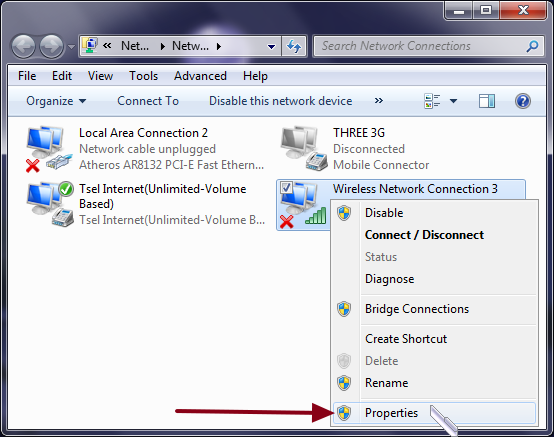This screenshot has width=554, height=437.
Task: Open the View menu
Action: [x=100, y=76]
